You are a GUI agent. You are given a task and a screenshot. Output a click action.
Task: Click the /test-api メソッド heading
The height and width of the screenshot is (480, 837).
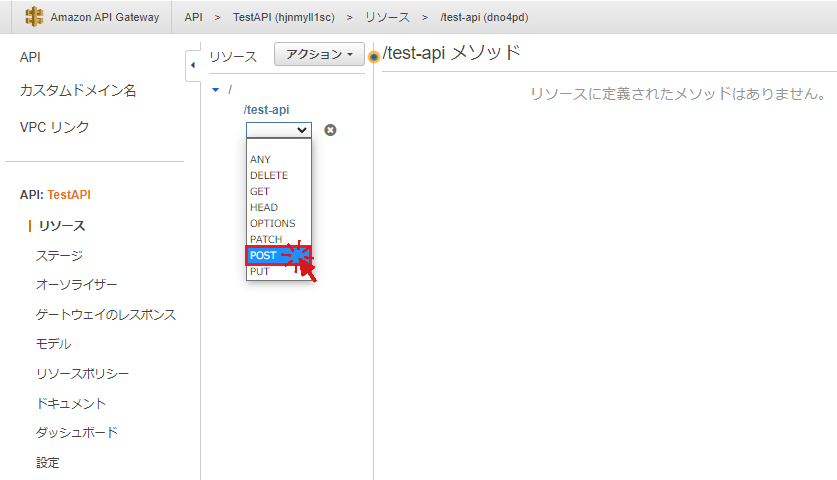tap(452, 53)
